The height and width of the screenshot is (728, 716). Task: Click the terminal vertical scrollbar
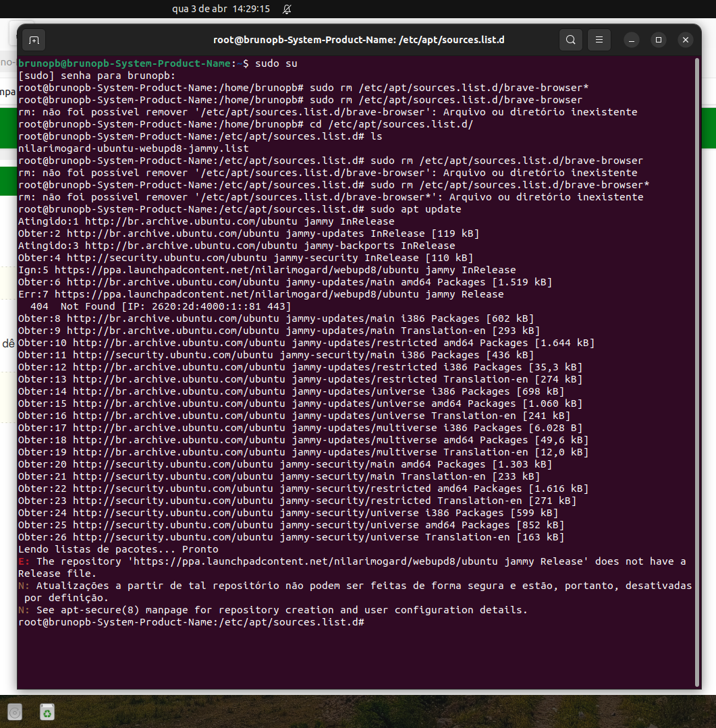(696, 372)
